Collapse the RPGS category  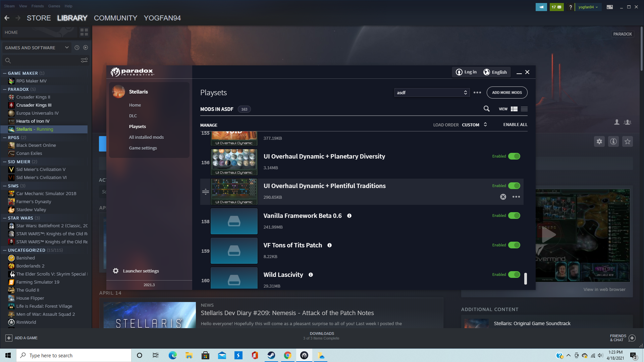[5, 137]
